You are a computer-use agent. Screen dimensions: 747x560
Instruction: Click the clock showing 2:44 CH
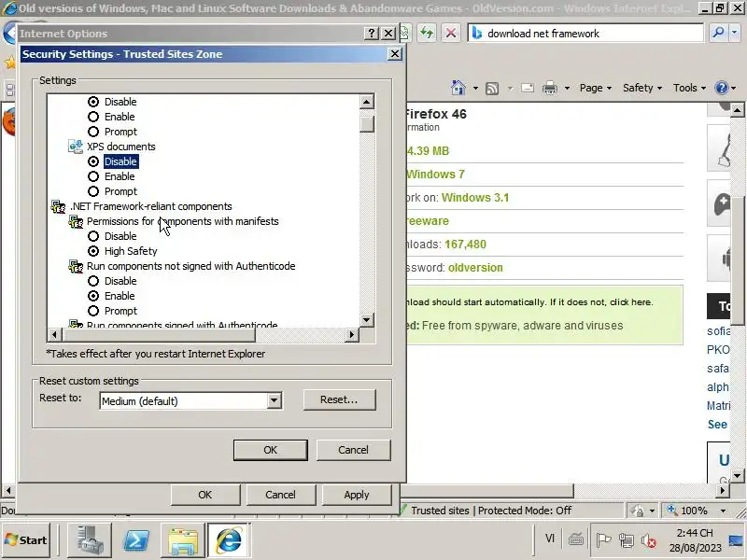695,533
